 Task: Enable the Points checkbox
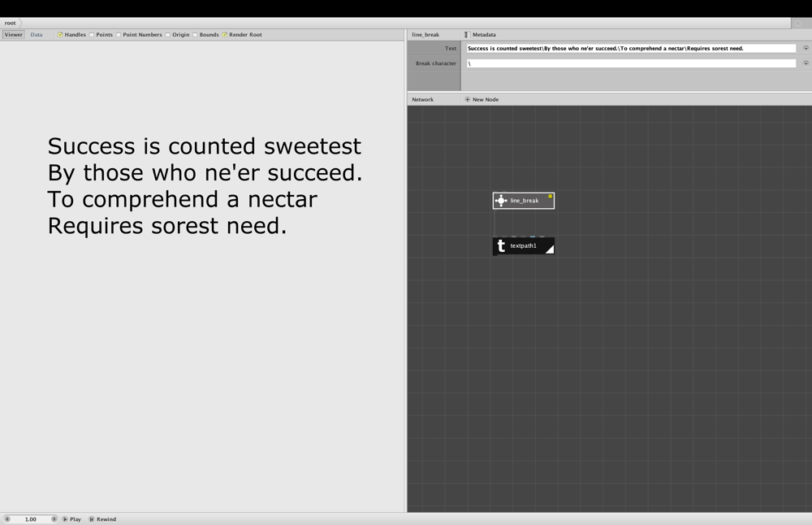click(x=92, y=35)
